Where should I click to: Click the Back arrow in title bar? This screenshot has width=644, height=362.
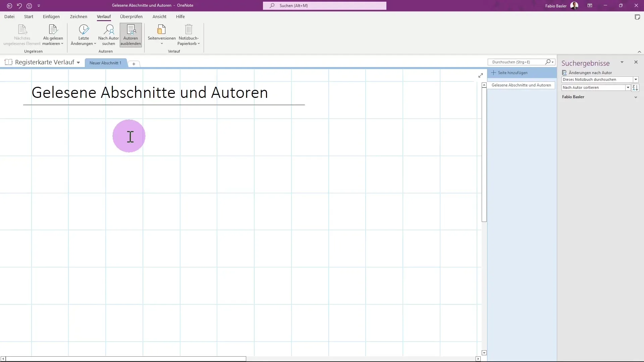tap(9, 6)
